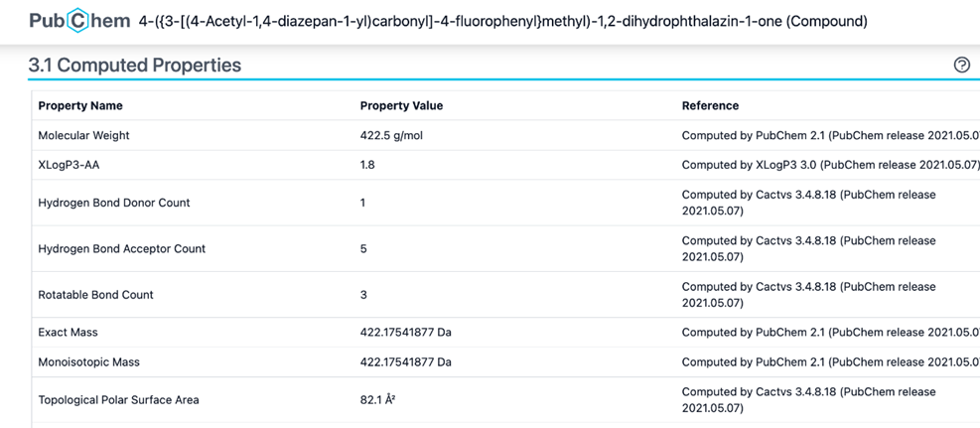Click the Exact Mass property label

point(68,333)
